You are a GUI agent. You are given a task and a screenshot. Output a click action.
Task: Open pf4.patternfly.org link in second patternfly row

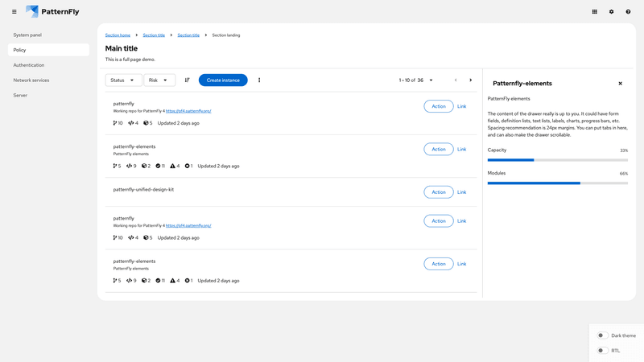tap(188, 225)
